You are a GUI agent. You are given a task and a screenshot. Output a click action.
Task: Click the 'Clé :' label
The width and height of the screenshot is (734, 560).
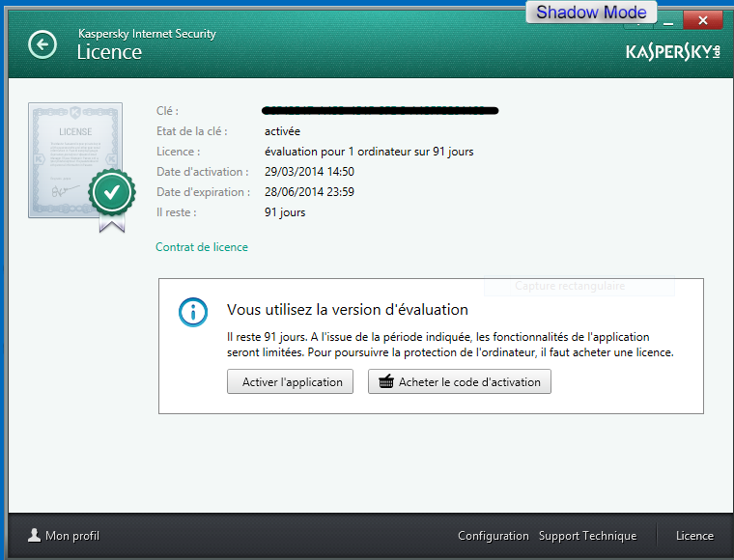(167, 111)
